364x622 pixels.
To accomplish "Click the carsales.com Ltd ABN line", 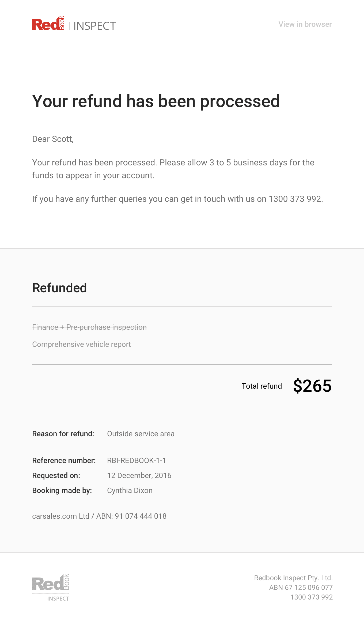I will click(x=99, y=516).
